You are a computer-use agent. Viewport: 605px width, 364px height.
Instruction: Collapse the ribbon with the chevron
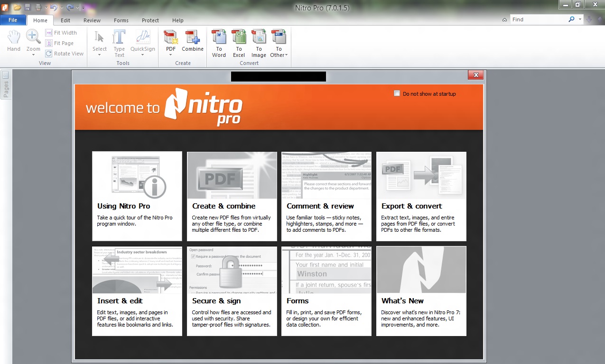(504, 20)
